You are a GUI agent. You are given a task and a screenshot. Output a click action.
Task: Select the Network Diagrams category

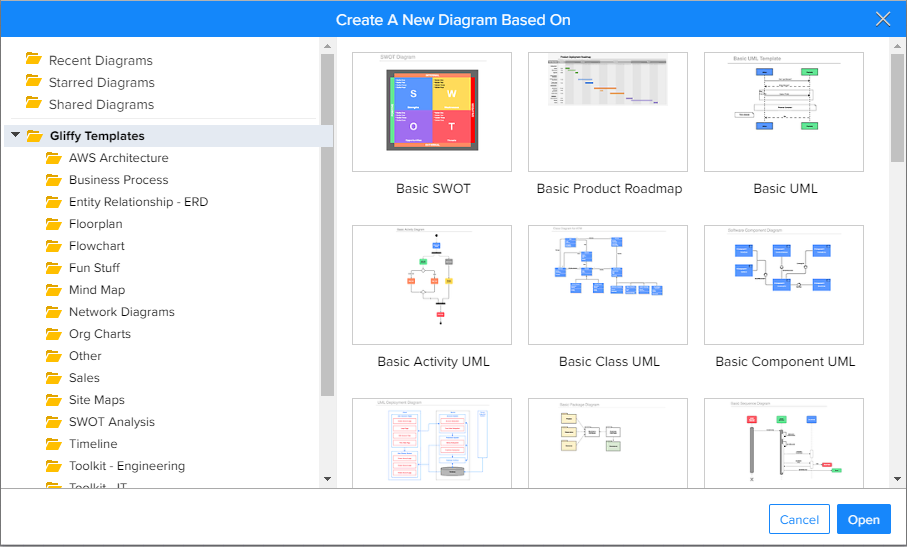[x=121, y=312]
